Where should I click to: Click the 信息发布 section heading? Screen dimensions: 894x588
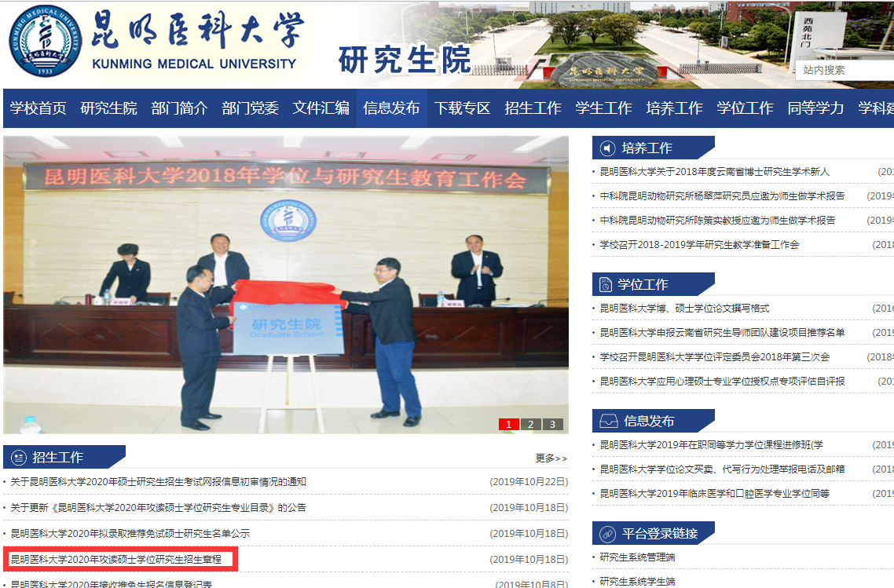[x=649, y=421]
